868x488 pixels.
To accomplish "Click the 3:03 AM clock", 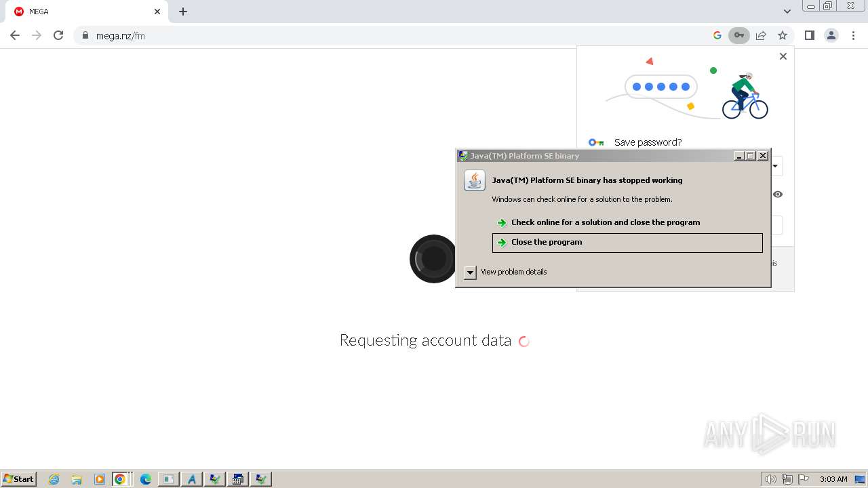I will 833,479.
